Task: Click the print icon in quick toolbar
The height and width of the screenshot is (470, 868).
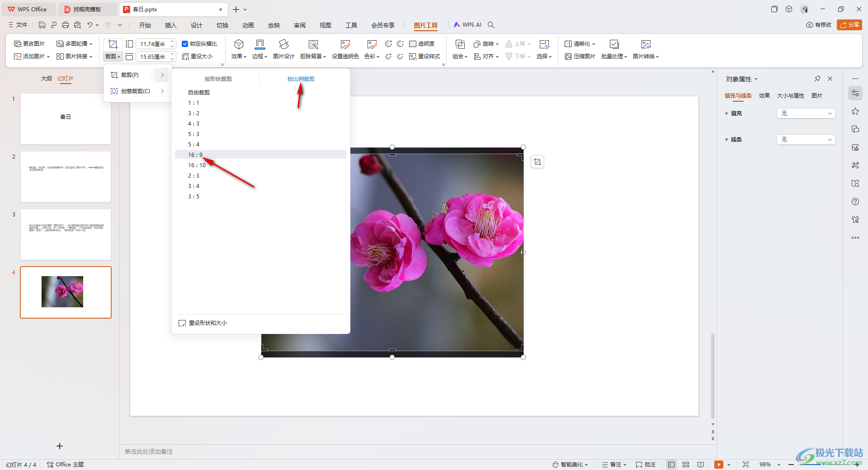Action: [66, 25]
